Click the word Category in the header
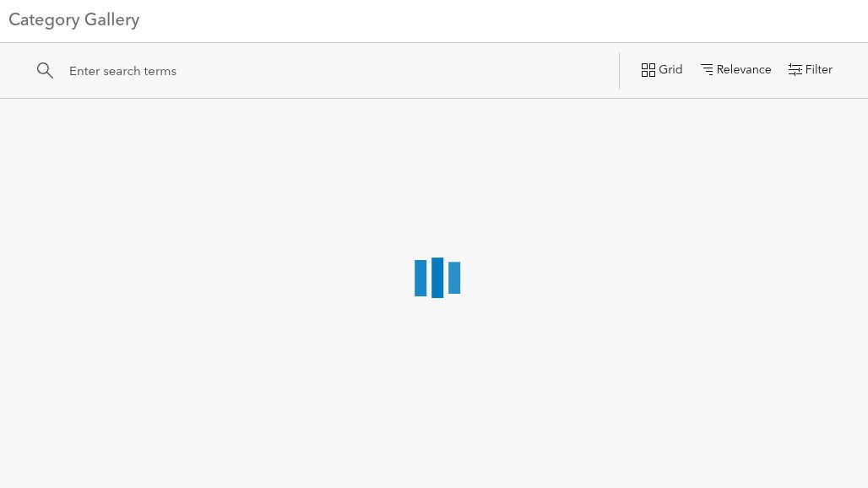Viewport: 868px width, 488px height. (44, 20)
